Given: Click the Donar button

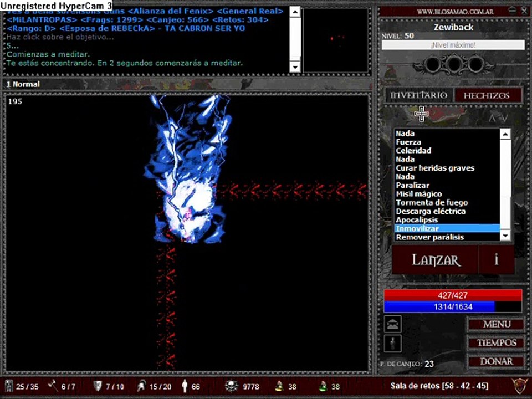Looking at the screenshot, I should point(497,361).
